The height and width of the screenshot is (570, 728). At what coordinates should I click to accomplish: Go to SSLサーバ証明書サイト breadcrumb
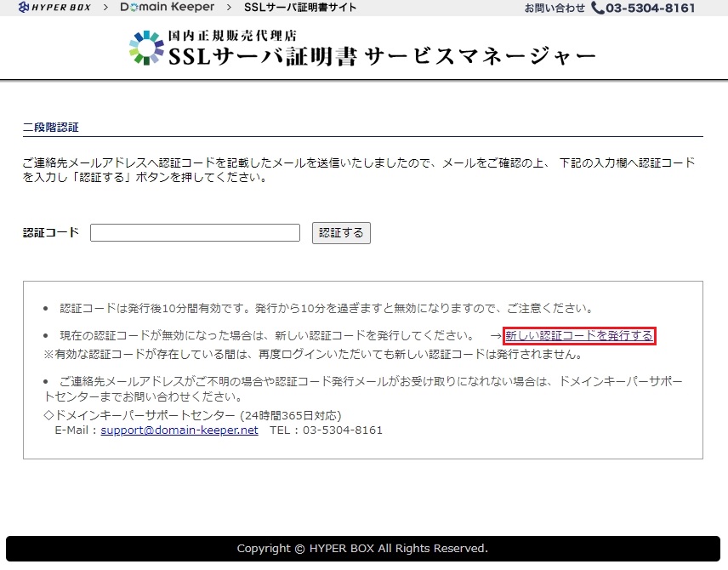tap(300, 8)
